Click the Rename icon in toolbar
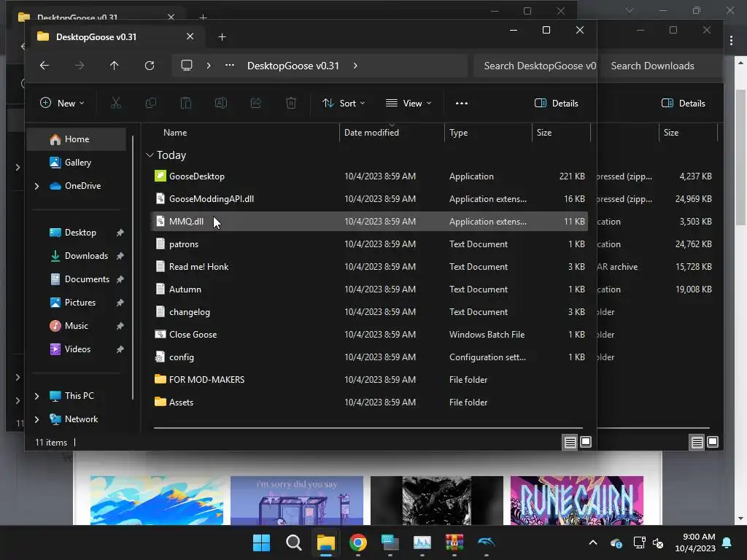The width and height of the screenshot is (747, 560). coord(221,103)
